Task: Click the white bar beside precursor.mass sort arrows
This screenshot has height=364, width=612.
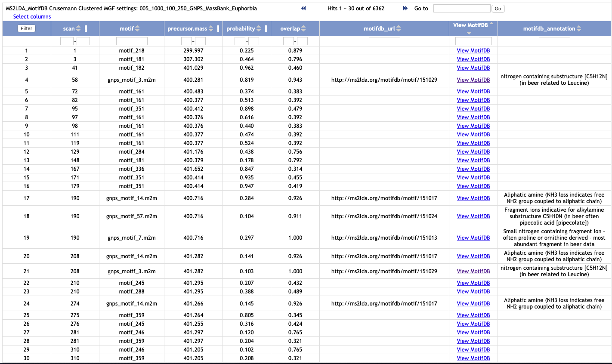Action: (x=218, y=28)
